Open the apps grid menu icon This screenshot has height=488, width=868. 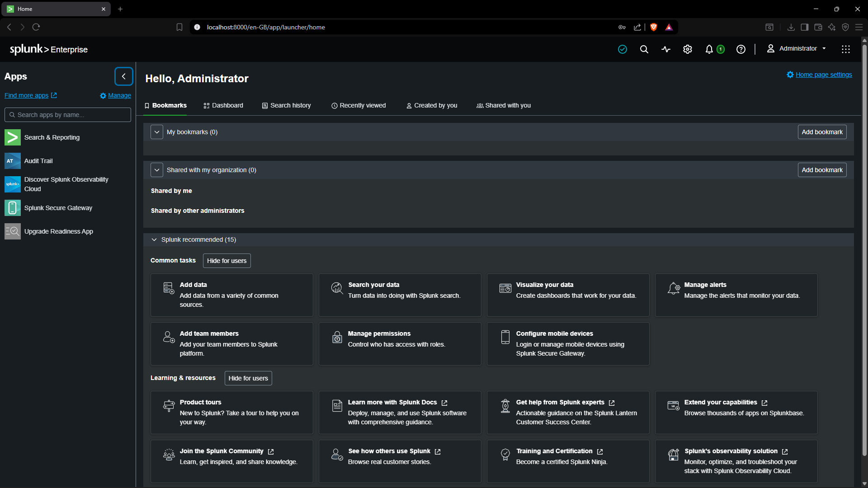point(846,49)
